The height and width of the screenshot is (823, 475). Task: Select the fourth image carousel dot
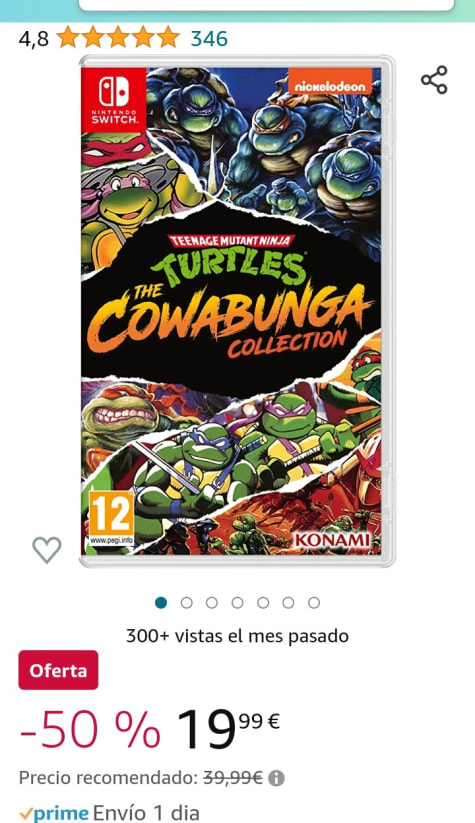click(x=237, y=603)
